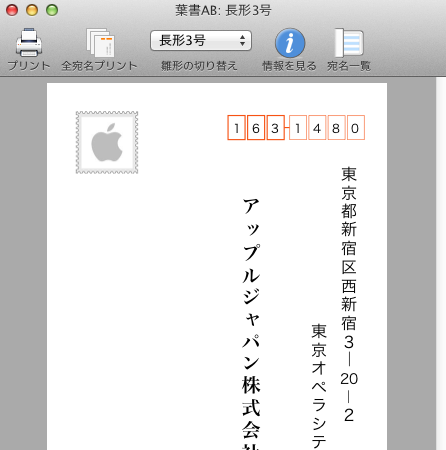Click the 情報を見る label
446x450 pixels.
click(289, 66)
